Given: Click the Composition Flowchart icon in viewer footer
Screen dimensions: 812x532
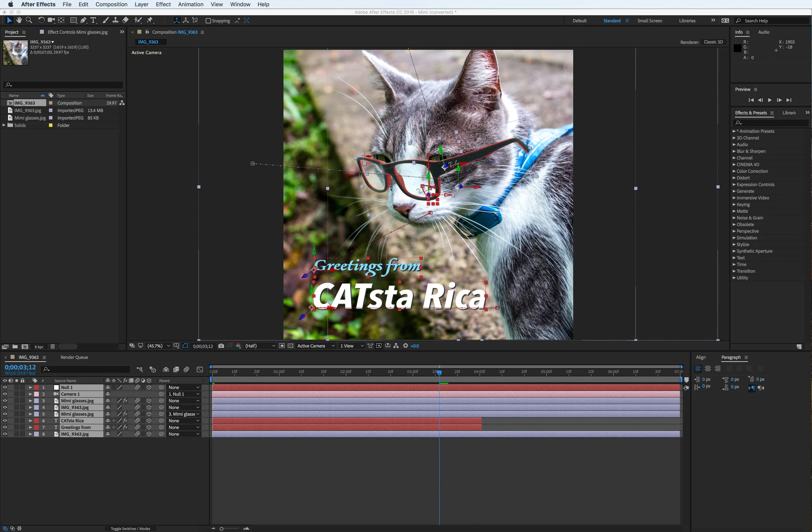Looking at the screenshot, I should [x=396, y=346].
